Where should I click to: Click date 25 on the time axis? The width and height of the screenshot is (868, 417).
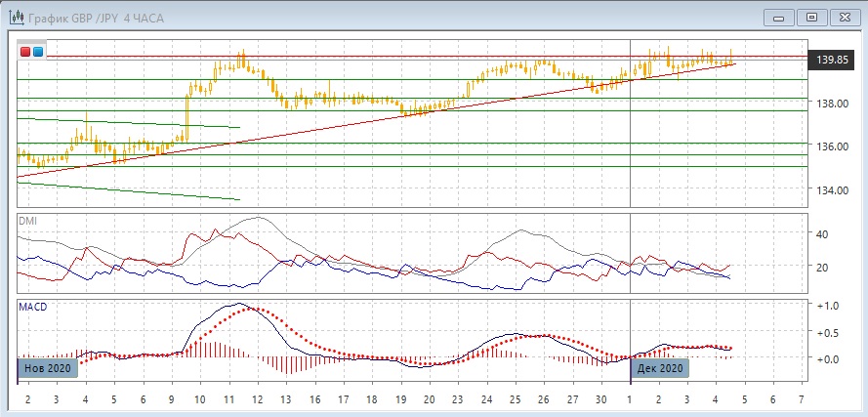point(515,400)
